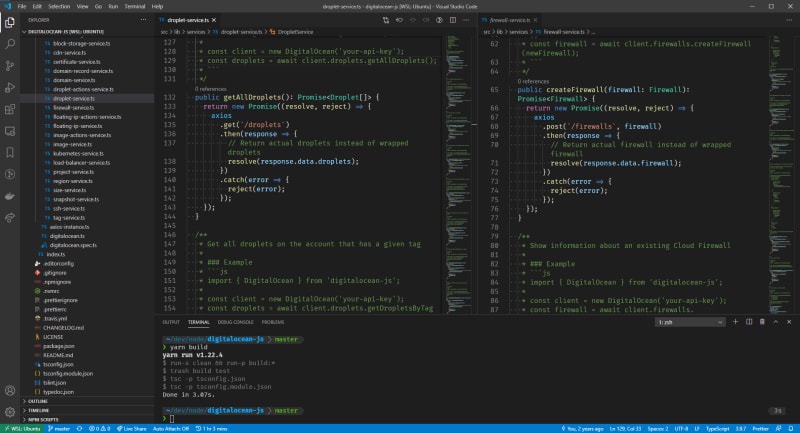Open more actions for firewall-service editor group
800x433 pixels.
coord(789,20)
